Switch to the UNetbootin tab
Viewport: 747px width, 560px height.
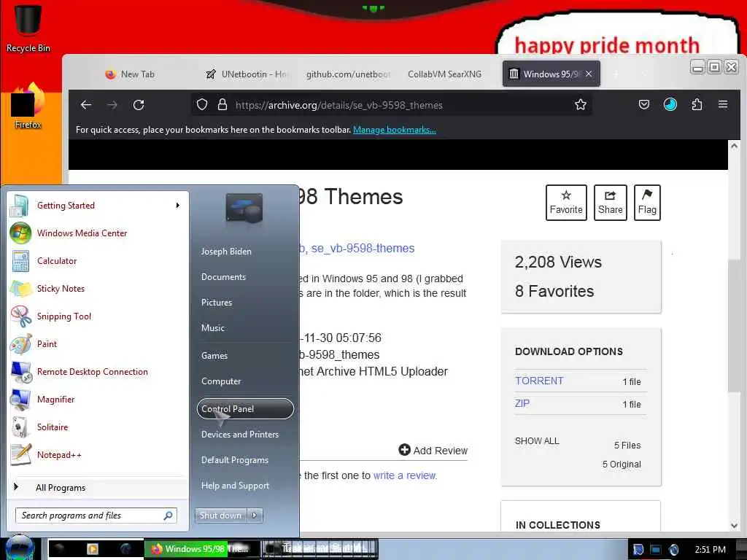pos(248,74)
